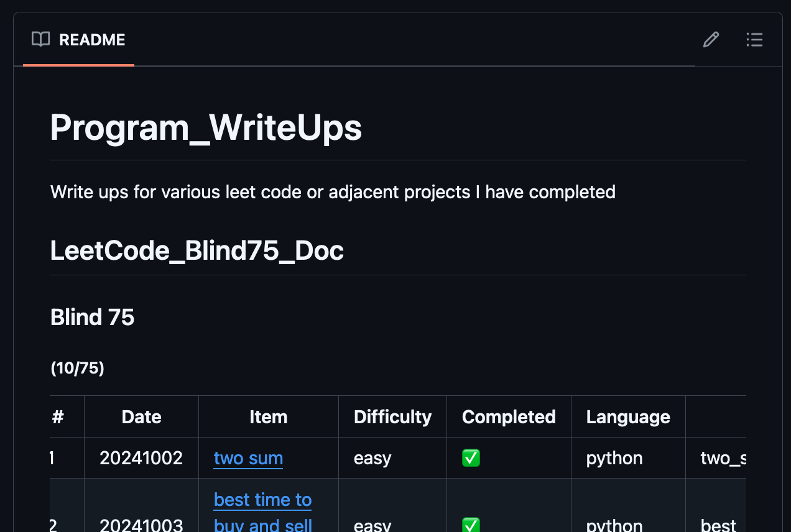Click the date cell 20241002

(x=141, y=458)
